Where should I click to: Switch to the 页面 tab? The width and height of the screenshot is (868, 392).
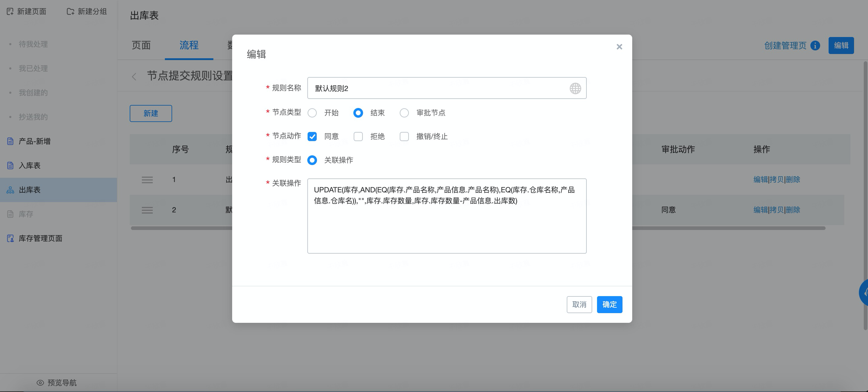(141, 45)
